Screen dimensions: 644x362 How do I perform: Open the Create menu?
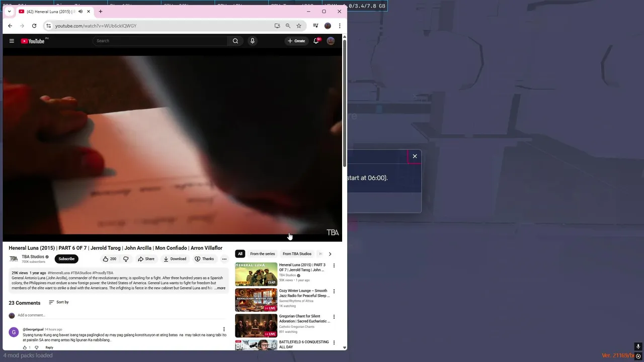296,41
